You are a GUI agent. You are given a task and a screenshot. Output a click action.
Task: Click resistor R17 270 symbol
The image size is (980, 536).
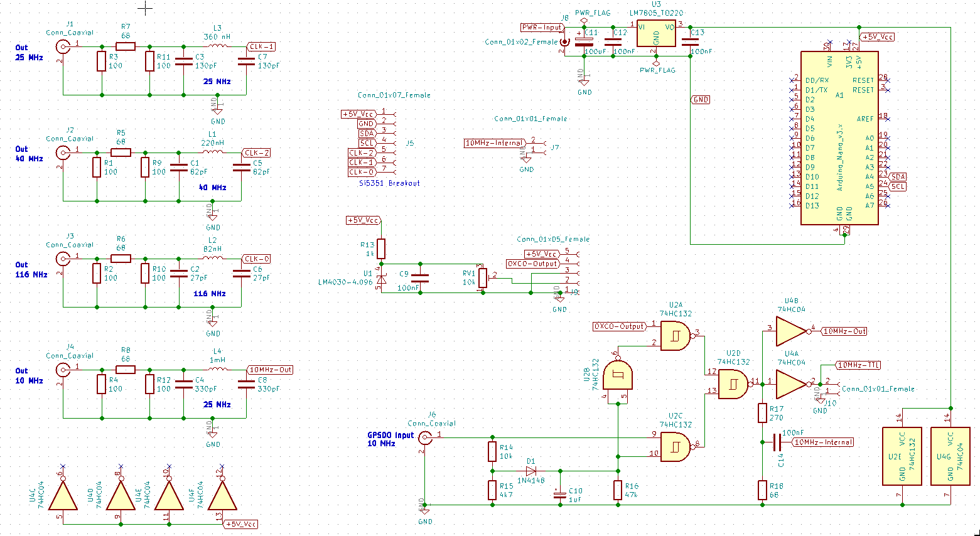(x=762, y=413)
